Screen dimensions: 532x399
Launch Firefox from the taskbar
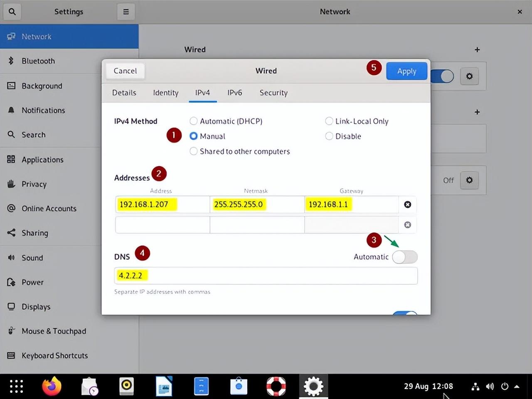pos(52,386)
